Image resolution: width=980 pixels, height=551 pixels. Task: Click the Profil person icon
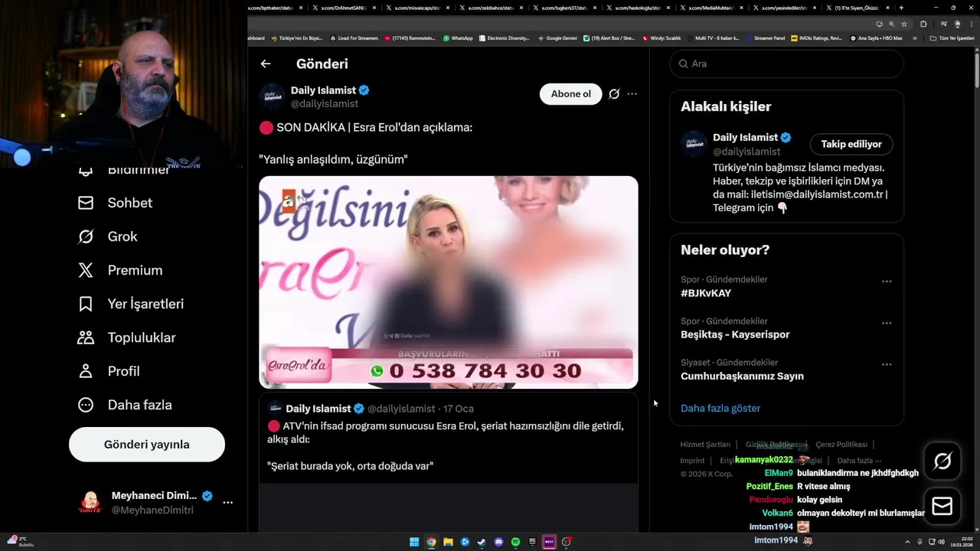86,371
